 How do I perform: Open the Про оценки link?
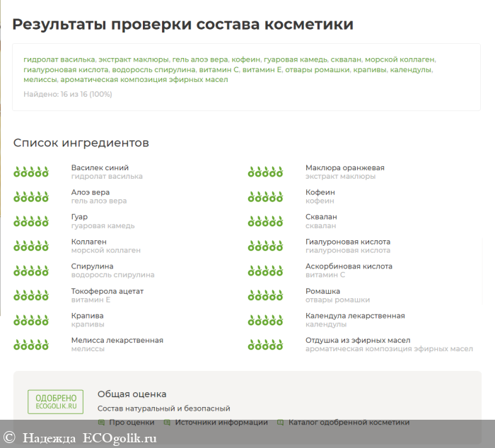pyautogui.click(x=132, y=423)
